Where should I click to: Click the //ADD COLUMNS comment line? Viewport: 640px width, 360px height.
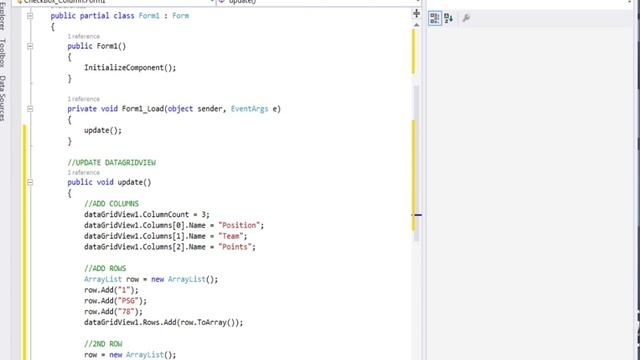[x=111, y=204]
